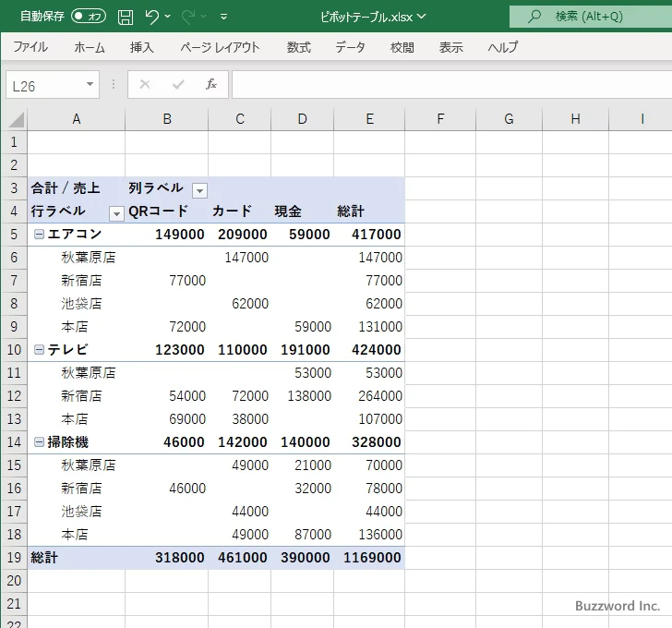Collapse the テレビ group
This screenshot has width=672, height=628.
click(39, 350)
